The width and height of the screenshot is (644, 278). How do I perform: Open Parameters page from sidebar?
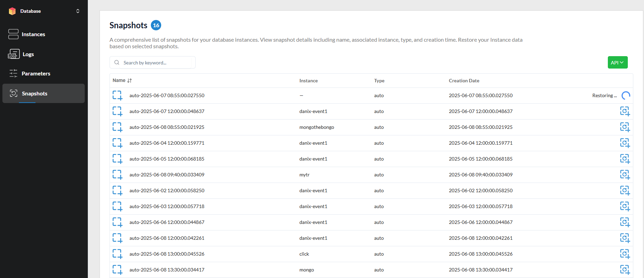coord(36,74)
